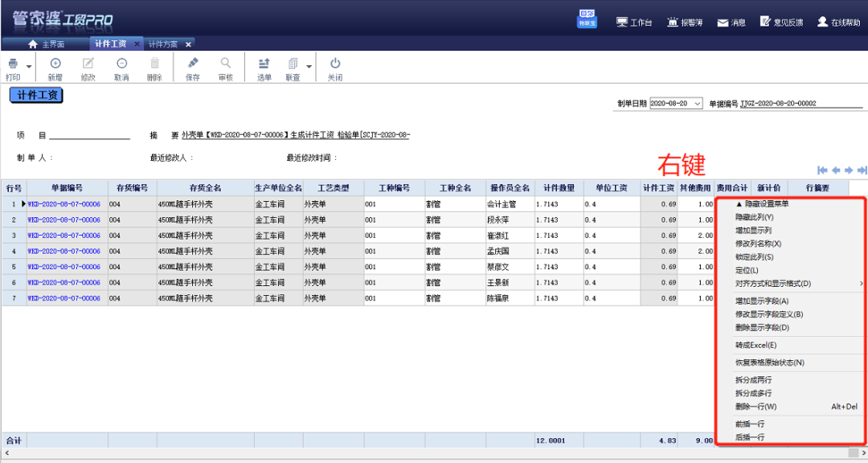Choose 修改列名称(X) menu item

(x=758, y=244)
